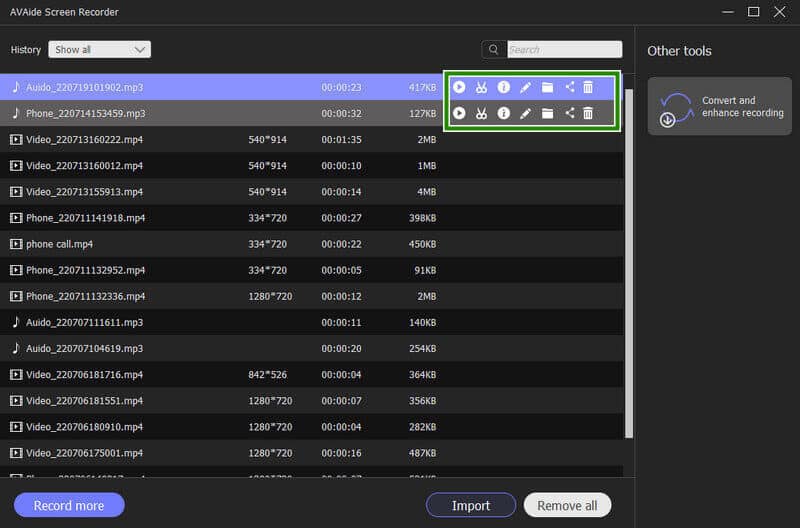
Task: Play the Phone_220714153459.mp3 recording
Action: pos(459,113)
